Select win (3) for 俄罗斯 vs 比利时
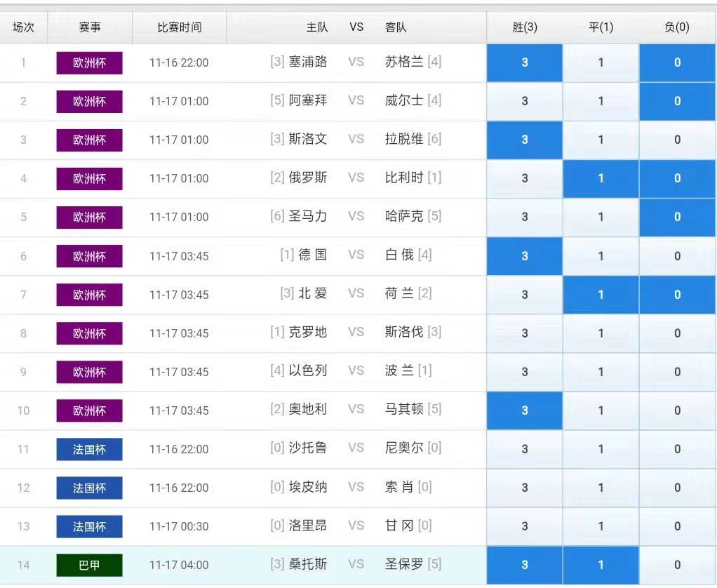Viewport: 717px width, 588px height. [525, 178]
